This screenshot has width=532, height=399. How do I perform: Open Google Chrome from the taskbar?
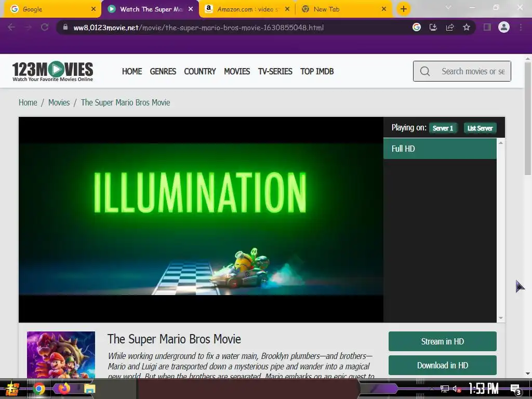38,389
